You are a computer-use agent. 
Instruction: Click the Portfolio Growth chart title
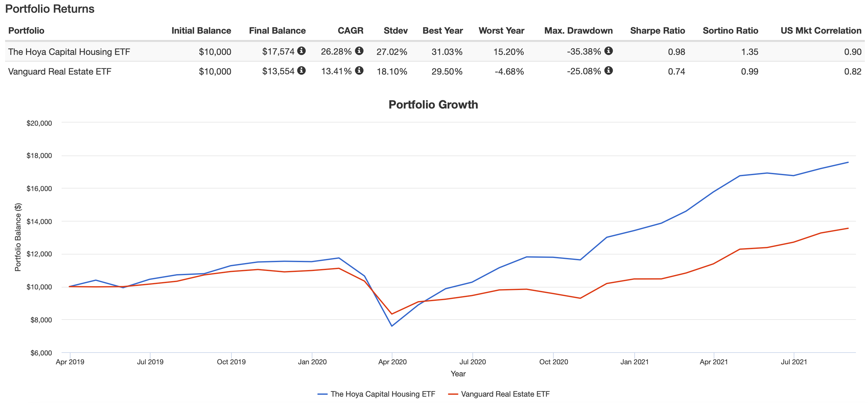point(433,105)
